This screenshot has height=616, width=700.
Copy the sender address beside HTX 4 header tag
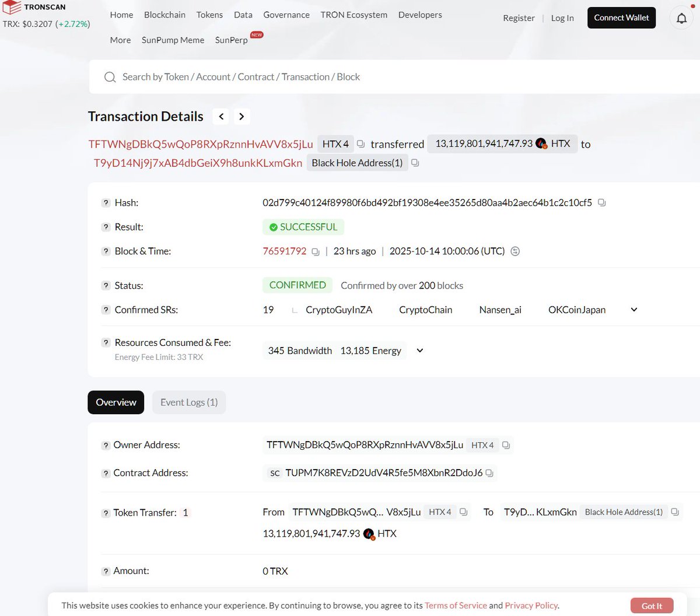coord(360,144)
